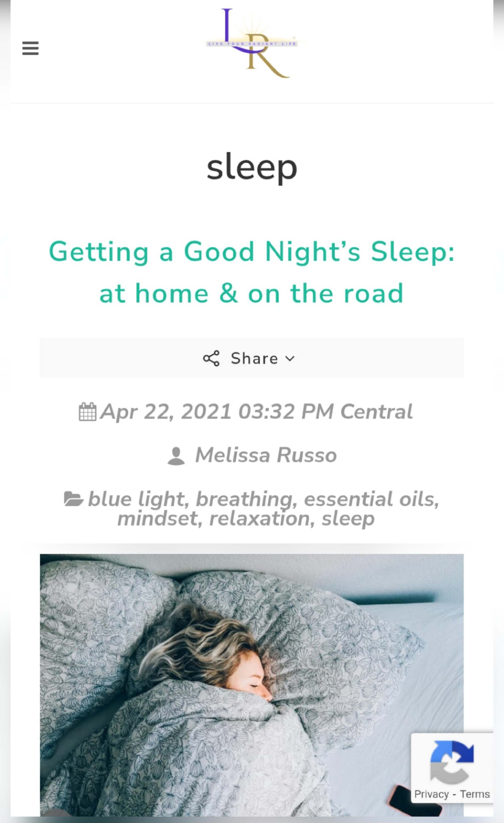This screenshot has width=504, height=823.
Task: Expand the Share dropdown chevron
Action: point(290,358)
